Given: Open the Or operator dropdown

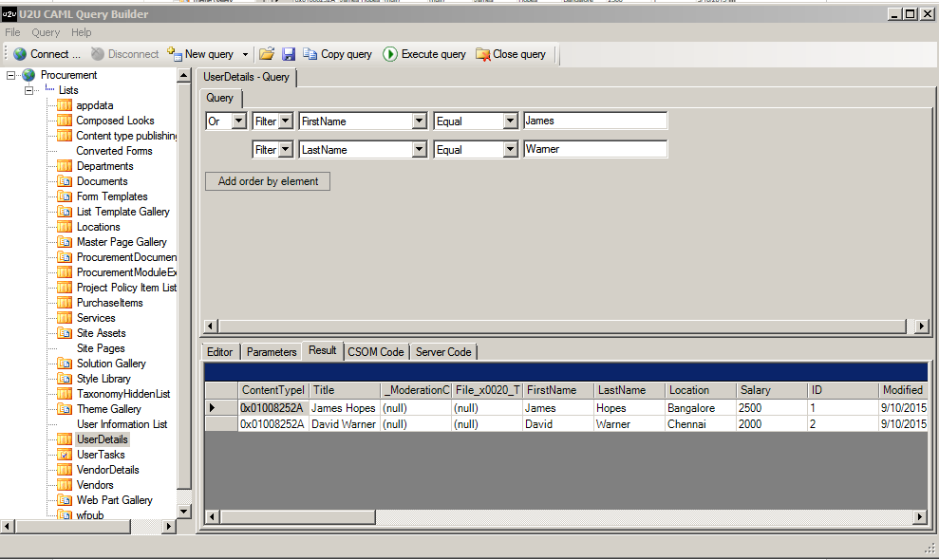Looking at the screenshot, I should (x=239, y=121).
